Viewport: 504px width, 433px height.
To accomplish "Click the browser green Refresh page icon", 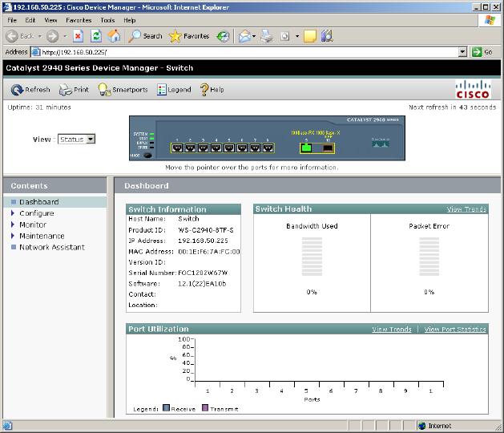I will (96, 36).
